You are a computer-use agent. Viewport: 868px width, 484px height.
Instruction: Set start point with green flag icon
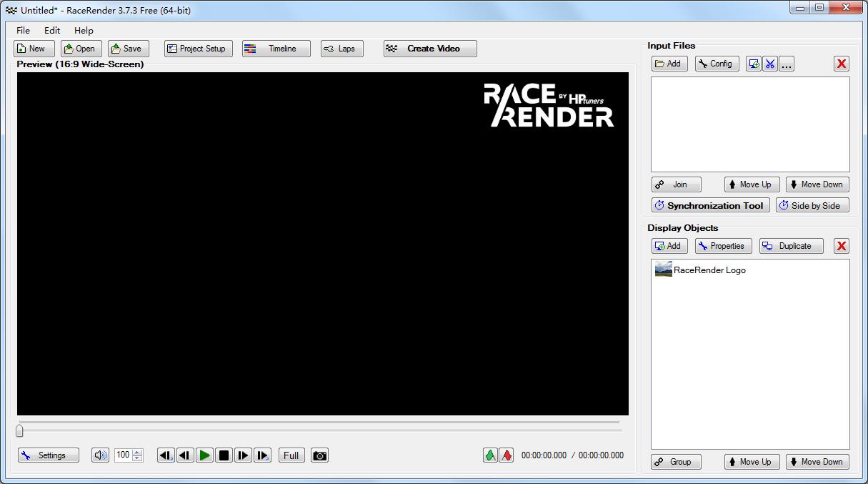coord(490,455)
